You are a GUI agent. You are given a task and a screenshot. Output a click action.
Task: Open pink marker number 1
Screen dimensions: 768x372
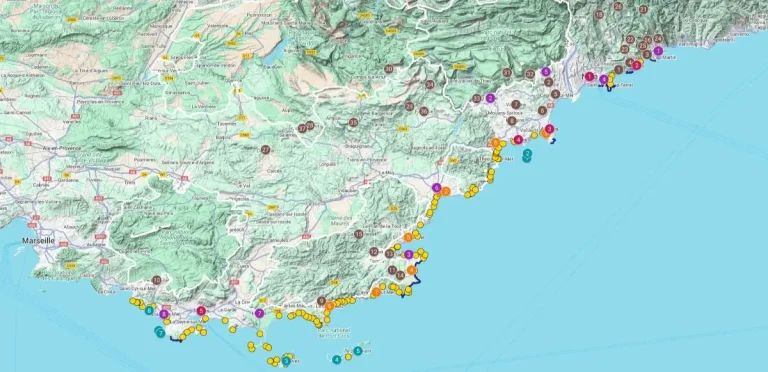(590, 77)
